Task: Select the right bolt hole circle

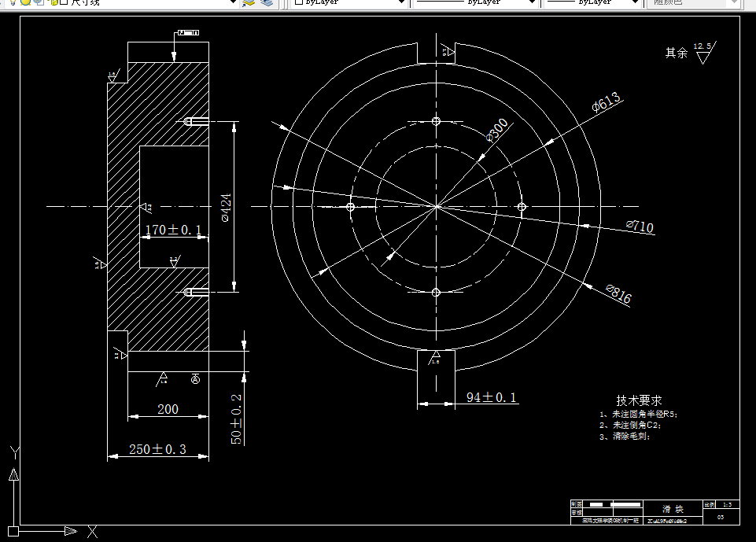Action: (x=522, y=207)
